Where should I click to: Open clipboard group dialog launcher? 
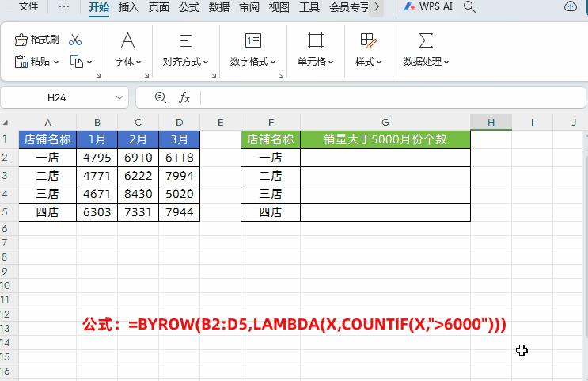(99, 75)
